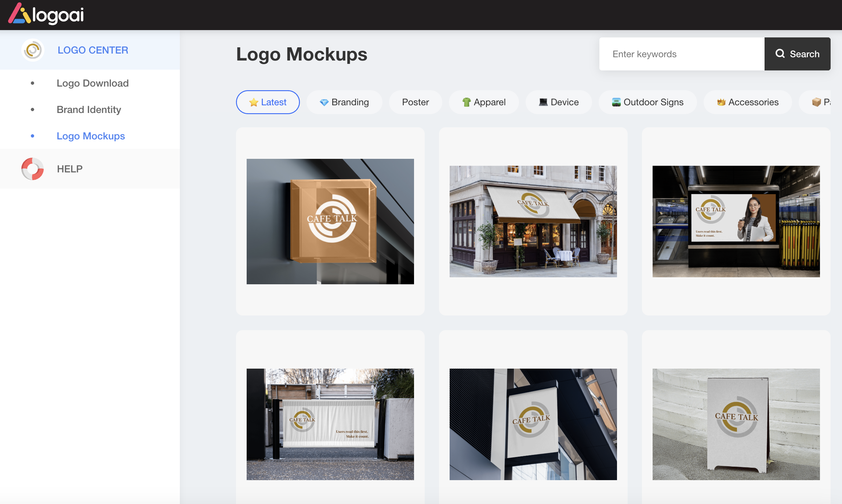Open the cafe storefront awning mockup
Viewport: 842px width, 504px height.
pos(533,221)
